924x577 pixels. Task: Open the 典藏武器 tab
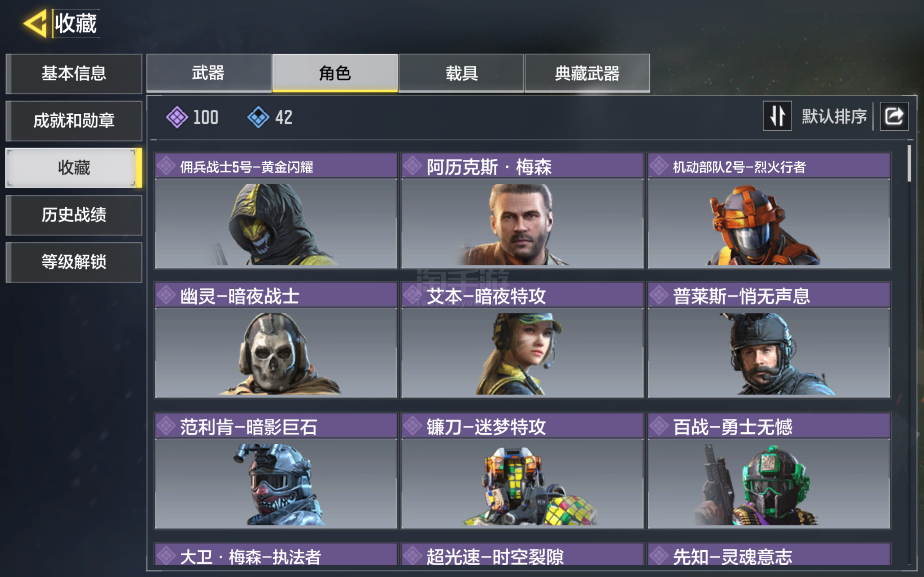(x=587, y=73)
